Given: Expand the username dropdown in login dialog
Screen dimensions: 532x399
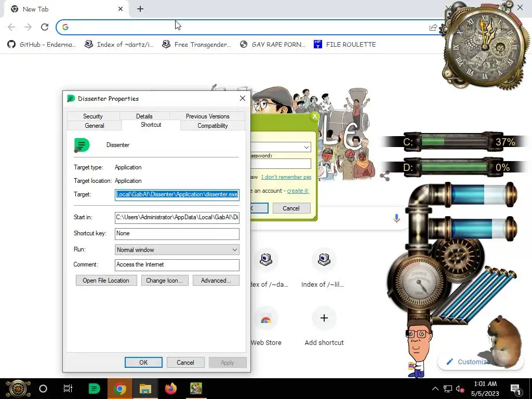Looking at the screenshot, I should (307, 147).
